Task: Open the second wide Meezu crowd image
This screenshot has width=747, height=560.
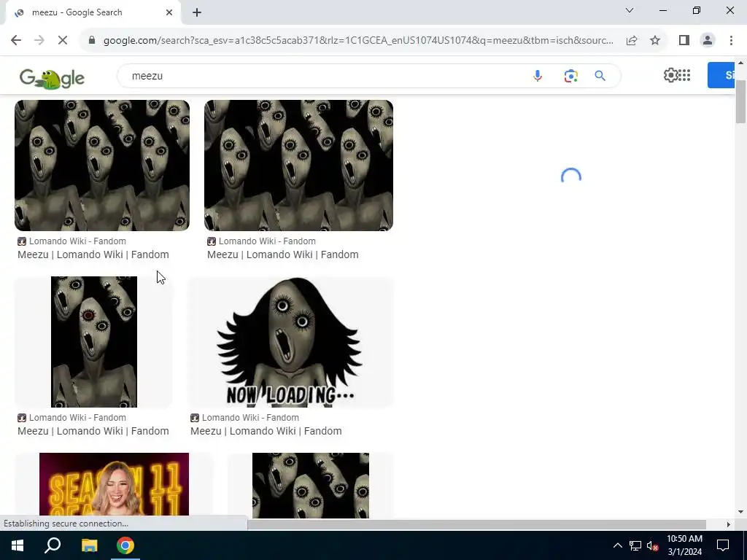Action: coord(298,166)
